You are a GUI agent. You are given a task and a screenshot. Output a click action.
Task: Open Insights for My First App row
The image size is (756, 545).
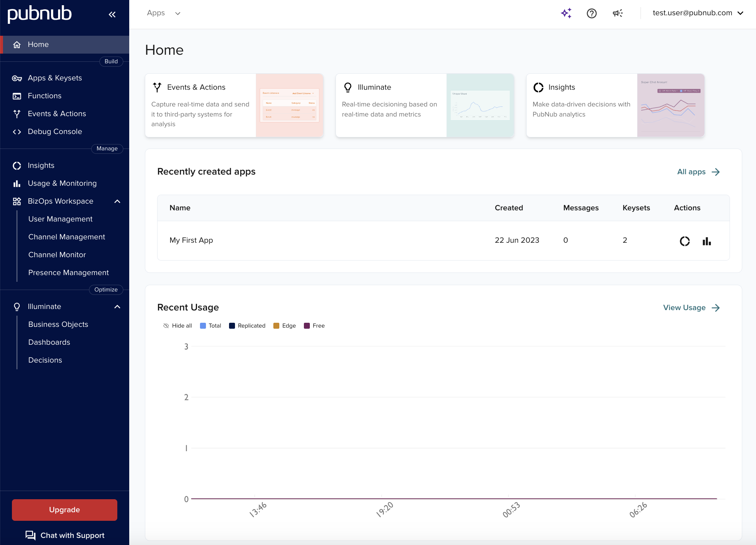pyautogui.click(x=684, y=241)
